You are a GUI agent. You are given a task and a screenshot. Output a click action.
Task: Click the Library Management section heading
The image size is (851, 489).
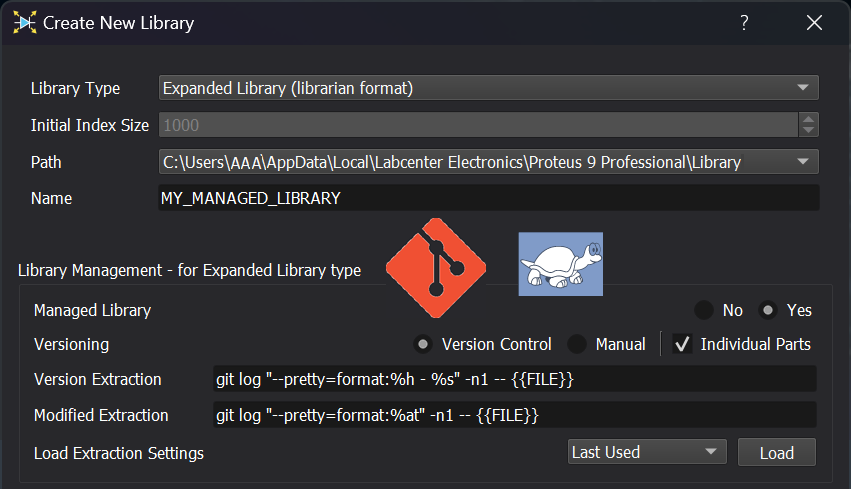(189, 270)
